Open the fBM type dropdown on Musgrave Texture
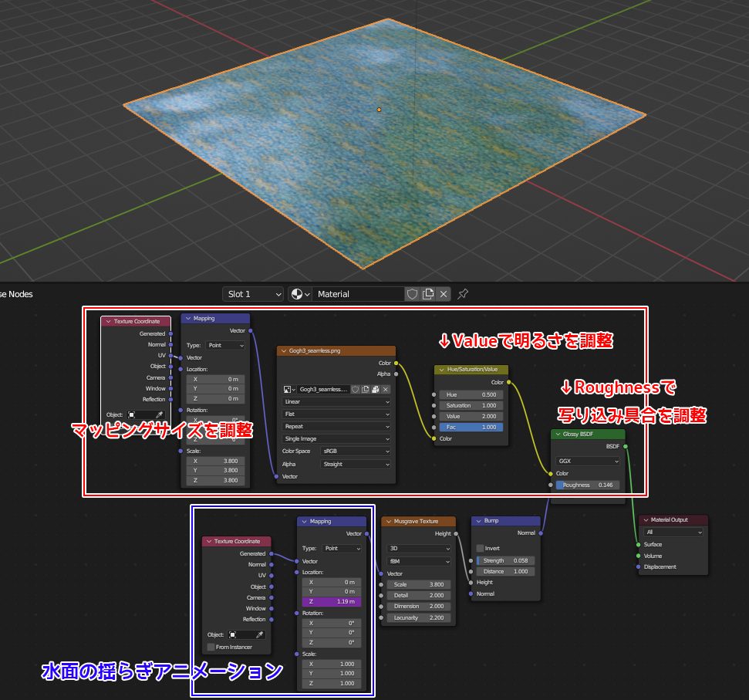The height and width of the screenshot is (700, 749). click(x=418, y=561)
